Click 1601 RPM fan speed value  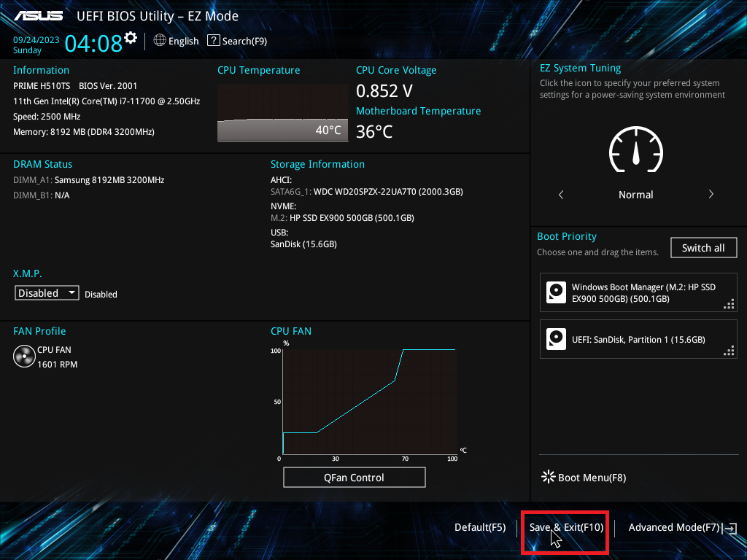tap(57, 365)
